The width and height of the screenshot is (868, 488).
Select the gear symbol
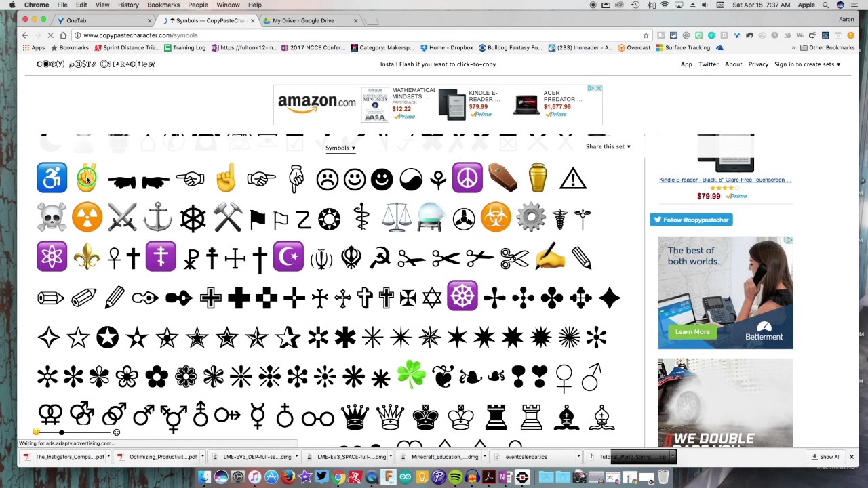[531, 217]
